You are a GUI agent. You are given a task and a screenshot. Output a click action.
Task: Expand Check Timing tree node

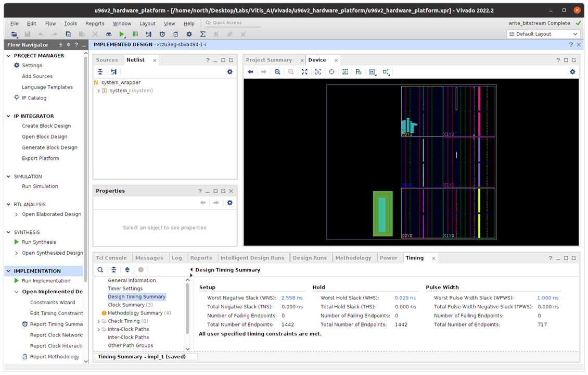click(99, 321)
